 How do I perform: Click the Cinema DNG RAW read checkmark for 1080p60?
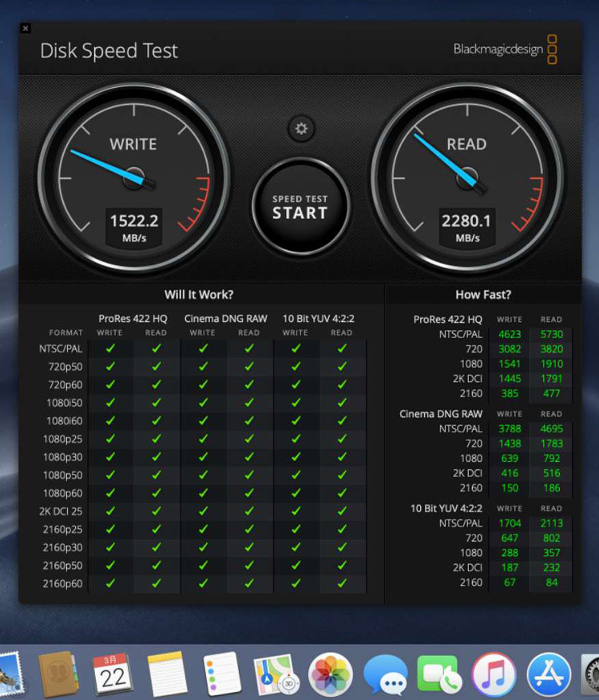tap(249, 493)
